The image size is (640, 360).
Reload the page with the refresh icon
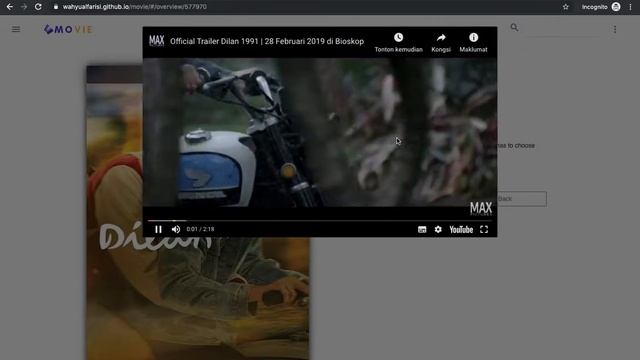(38, 7)
